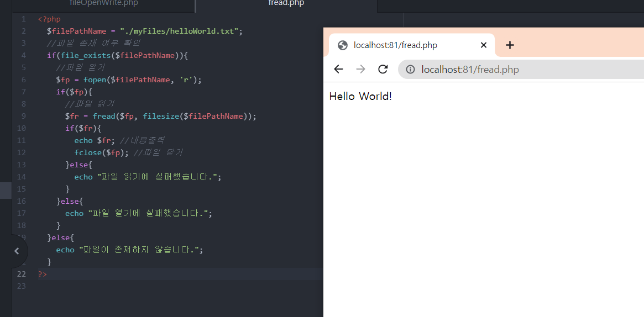Click the 'if($fr){' line
The height and width of the screenshot is (317, 644).
83,128
